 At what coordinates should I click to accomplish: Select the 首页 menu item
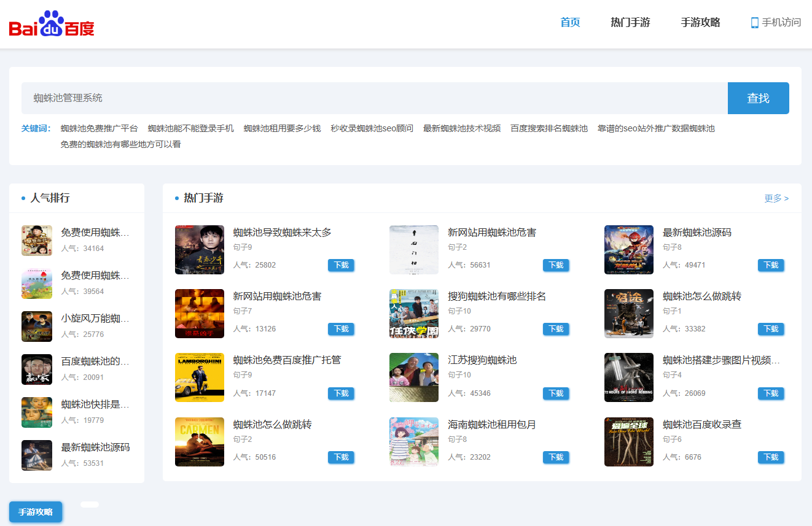point(569,22)
